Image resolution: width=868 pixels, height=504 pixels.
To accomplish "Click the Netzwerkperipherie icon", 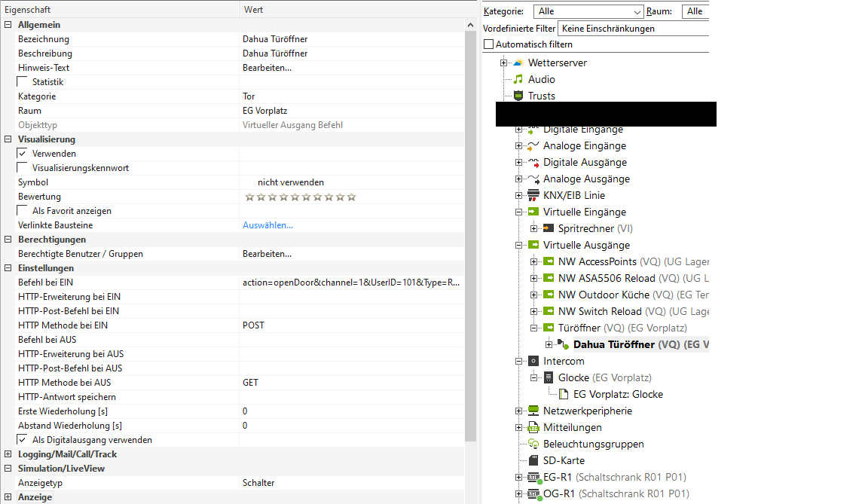I will (x=533, y=411).
